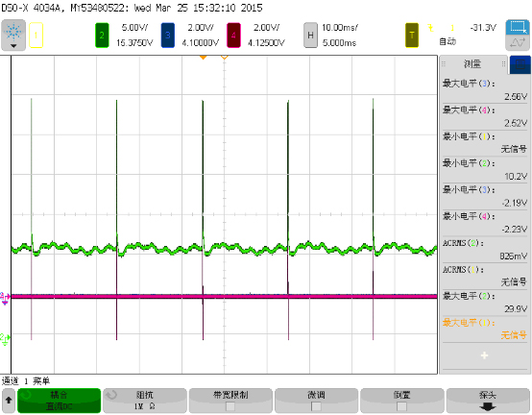Click the orange trigger position marker
The height and width of the screenshot is (415, 532).
[x=203, y=58]
